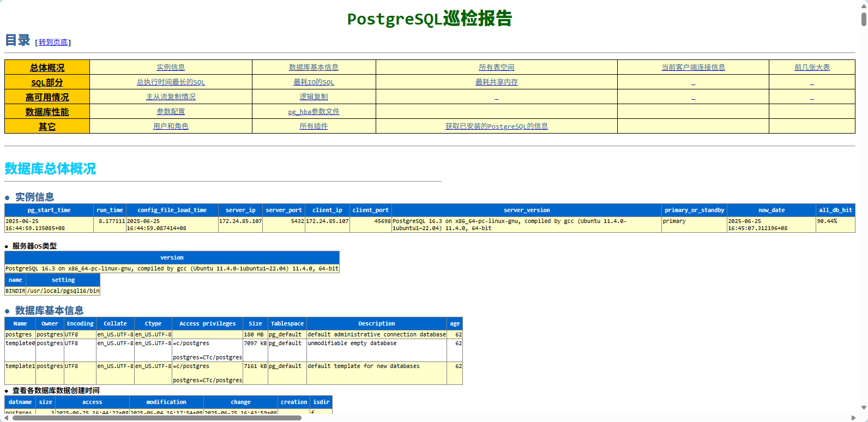Open the 所有表空间 link
Screen dimensions: 868x422
tap(496, 67)
